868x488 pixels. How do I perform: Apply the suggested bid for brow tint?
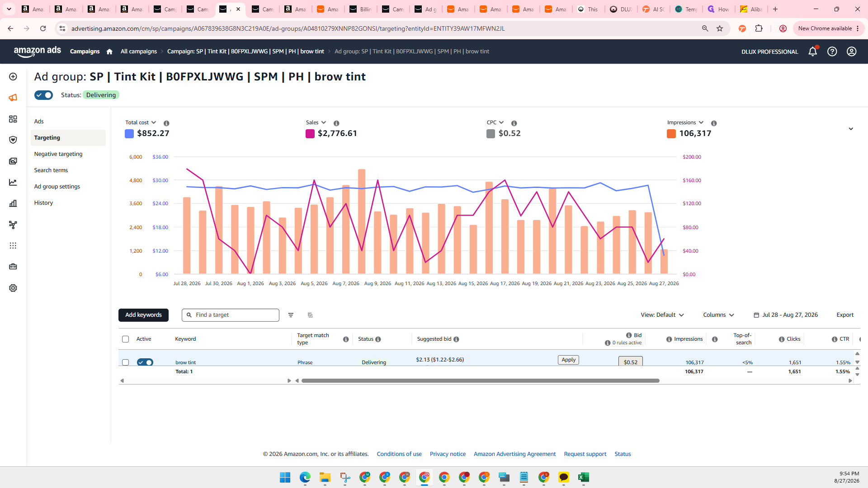568,360
